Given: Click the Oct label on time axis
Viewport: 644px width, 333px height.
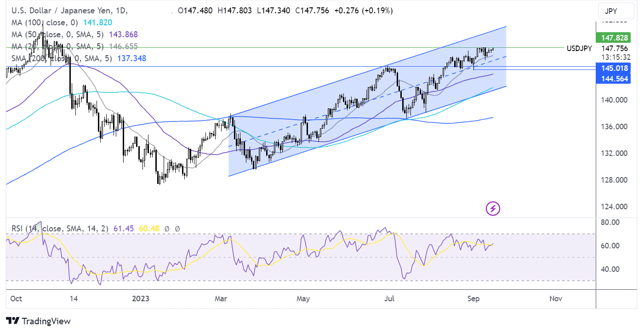Looking at the screenshot, I should pos(16,299).
